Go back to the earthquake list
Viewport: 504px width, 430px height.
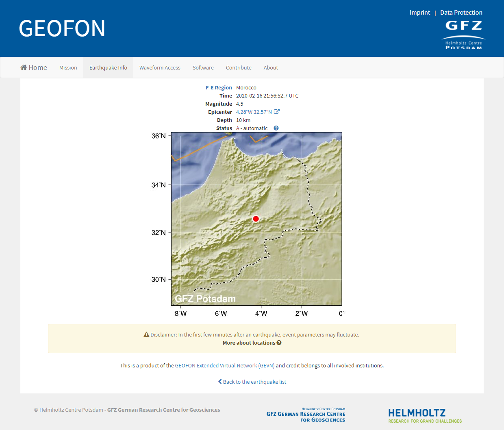pyautogui.click(x=252, y=382)
